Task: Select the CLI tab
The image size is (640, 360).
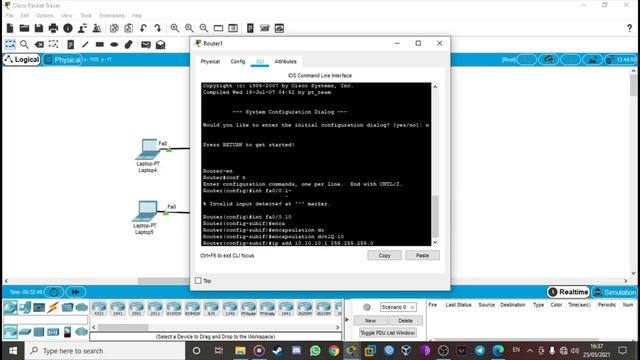Action: click(x=260, y=61)
